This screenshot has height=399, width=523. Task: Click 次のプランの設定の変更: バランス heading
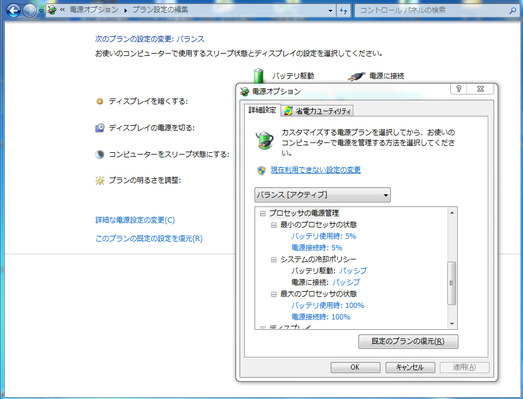(149, 39)
